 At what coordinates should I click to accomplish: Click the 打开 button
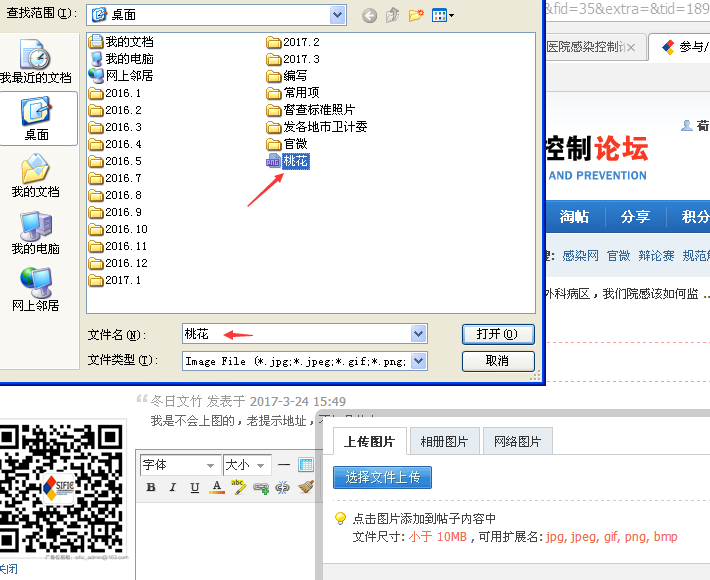(497, 334)
